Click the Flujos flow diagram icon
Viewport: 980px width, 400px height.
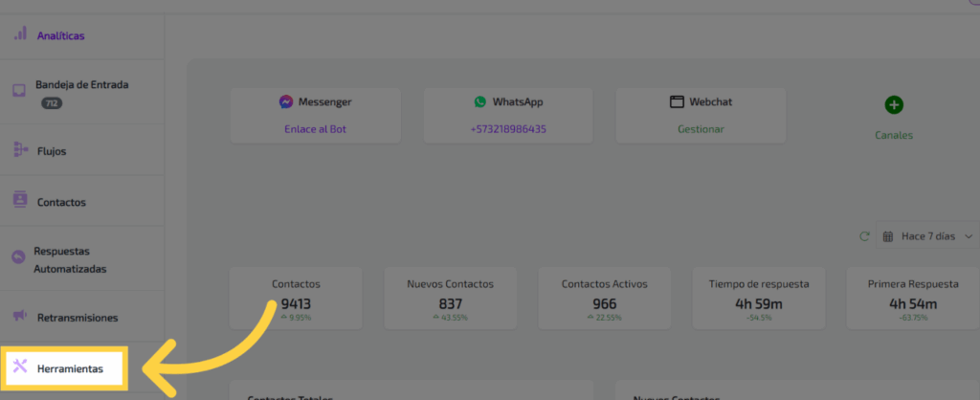coord(19,150)
